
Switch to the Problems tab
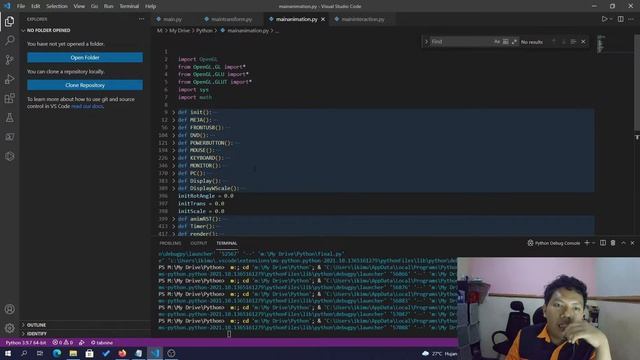coord(170,243)
